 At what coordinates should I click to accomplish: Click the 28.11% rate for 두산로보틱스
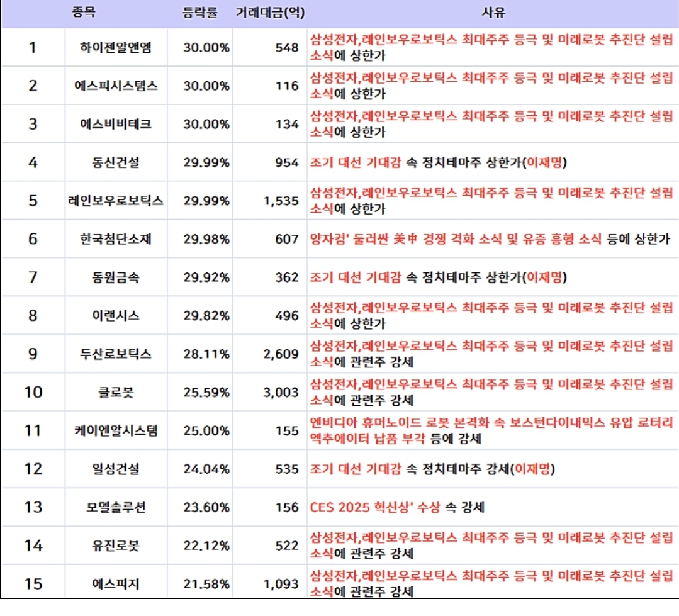coord(206,354)
